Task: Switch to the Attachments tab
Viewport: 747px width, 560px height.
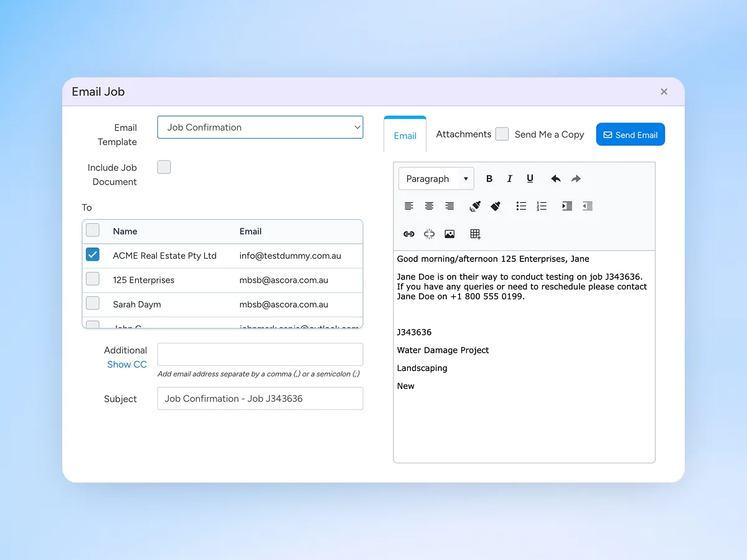Action: click(x=464, y=134)
